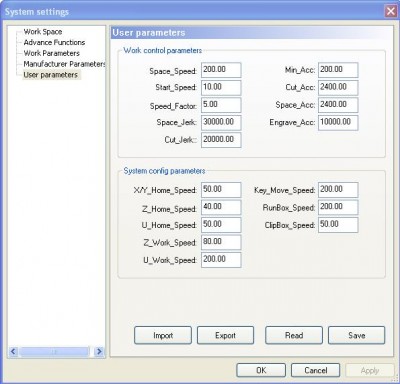Viewport: 400px width, 384px height.
Task: Click the Read button
Action: tap(294, 335)
